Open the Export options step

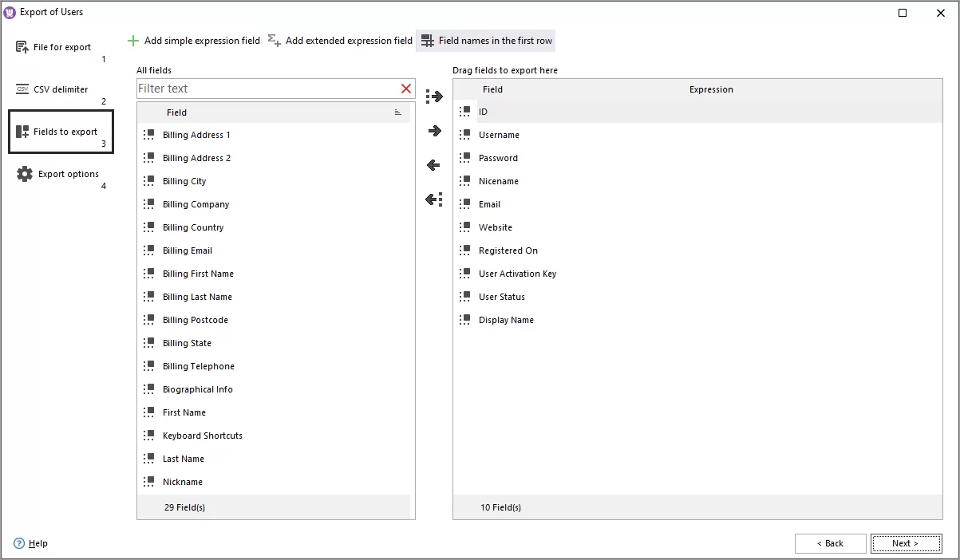tap(67, 174)
